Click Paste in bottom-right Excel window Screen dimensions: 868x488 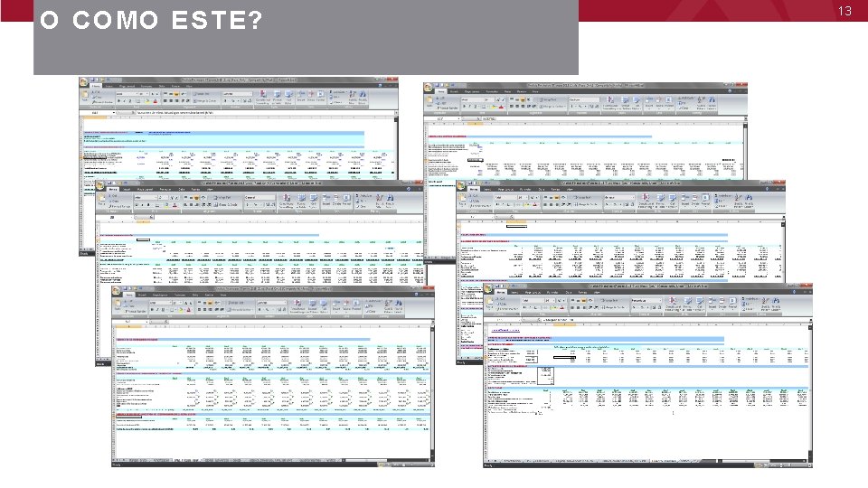[x=489, y=304]
